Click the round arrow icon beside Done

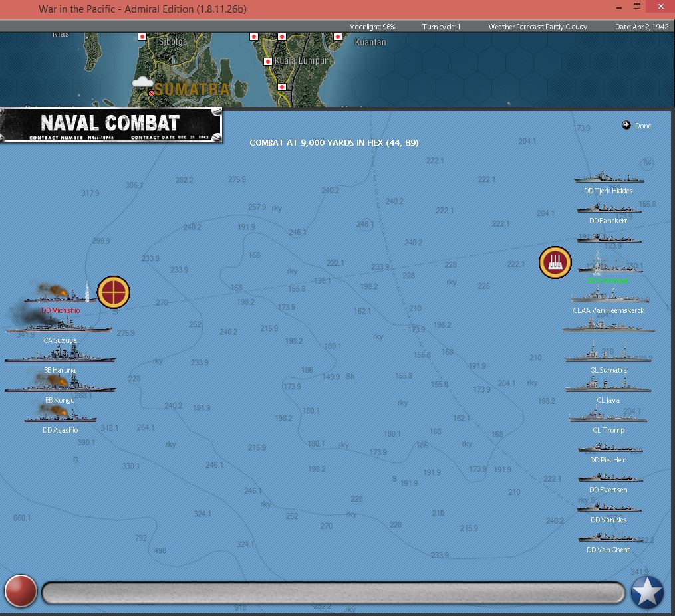(626, 125)
